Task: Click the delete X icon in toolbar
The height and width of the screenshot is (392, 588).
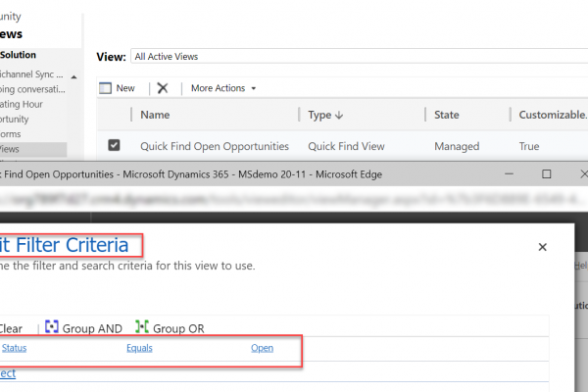Action: (x=163, y=88)
